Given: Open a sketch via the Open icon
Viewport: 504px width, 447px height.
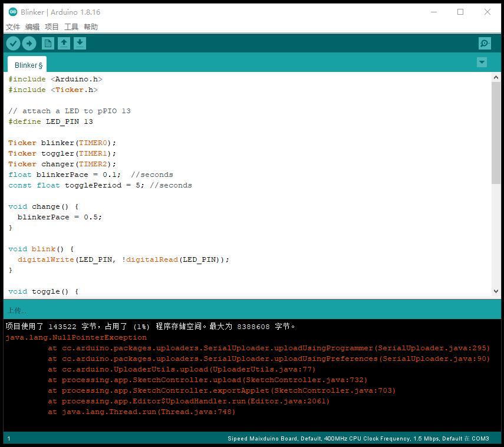Looking at the screenshot, I should coord(64,44).
